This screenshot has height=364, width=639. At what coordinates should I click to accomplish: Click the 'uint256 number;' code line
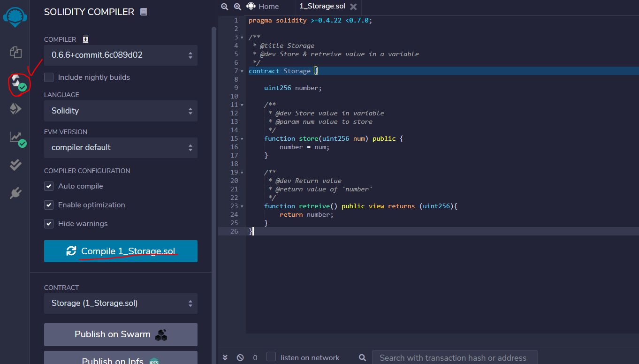point(293,88)
